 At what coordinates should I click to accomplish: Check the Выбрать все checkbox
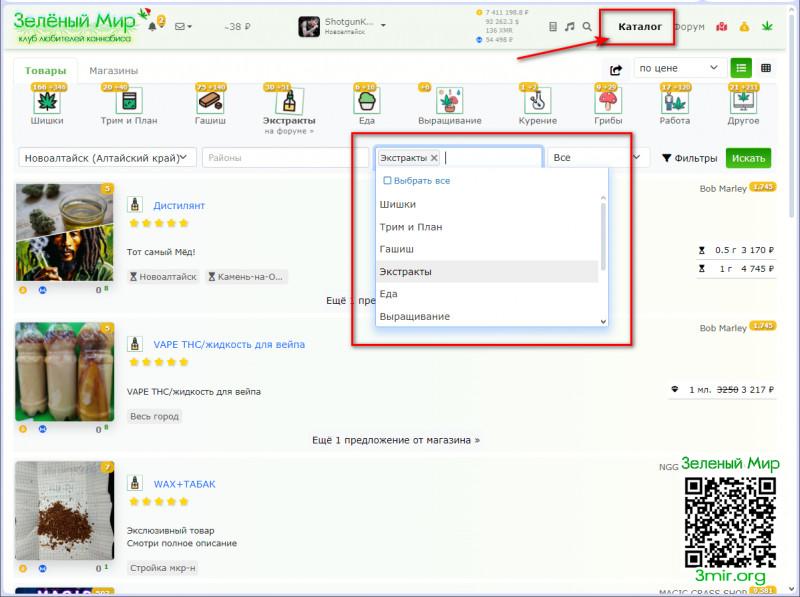point(388,181)
